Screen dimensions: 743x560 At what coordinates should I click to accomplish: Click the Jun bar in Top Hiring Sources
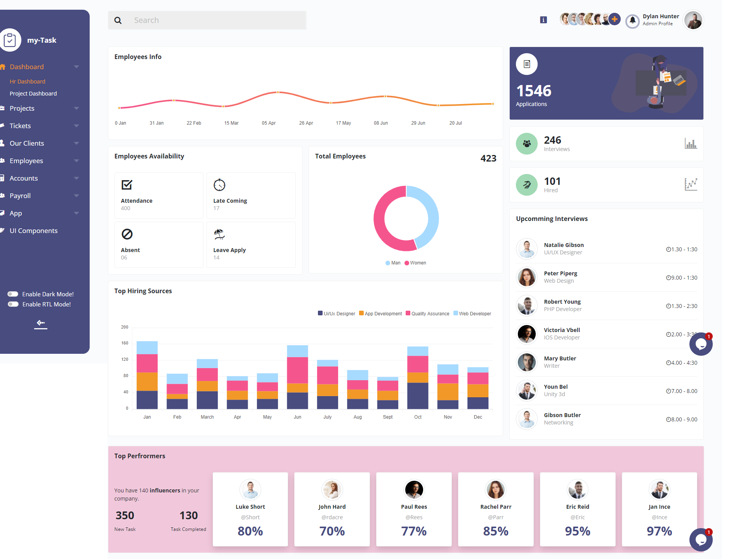297,377
